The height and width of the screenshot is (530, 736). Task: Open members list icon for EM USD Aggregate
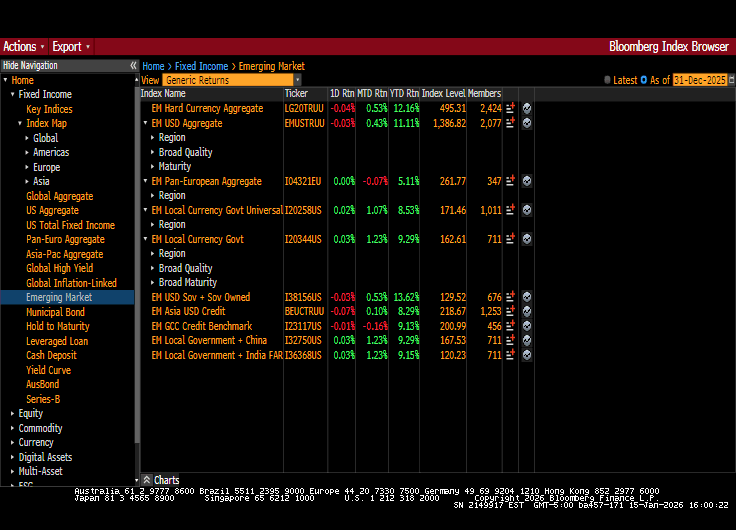tap(510, 123)
